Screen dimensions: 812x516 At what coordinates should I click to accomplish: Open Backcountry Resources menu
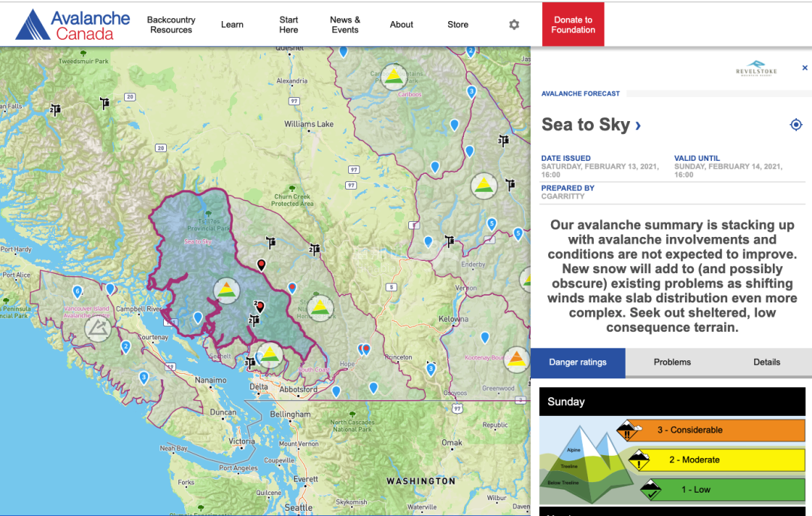171,24
